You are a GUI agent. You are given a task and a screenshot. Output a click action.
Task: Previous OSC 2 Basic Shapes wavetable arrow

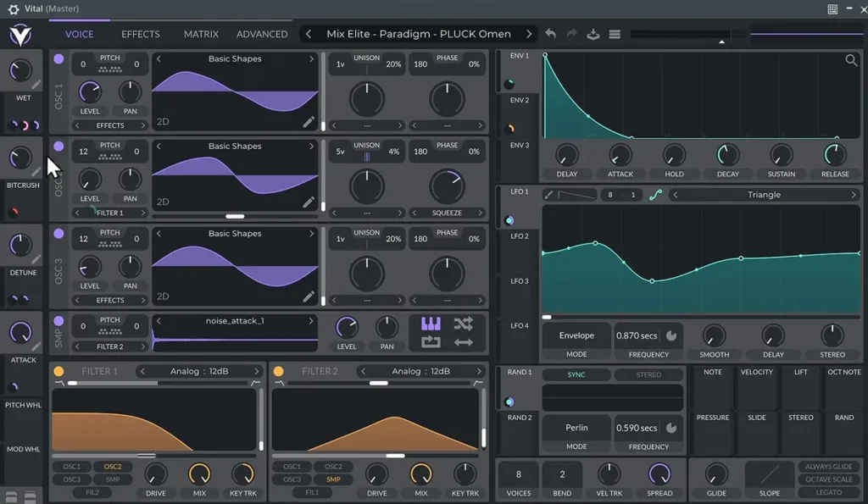coord(159,146)
